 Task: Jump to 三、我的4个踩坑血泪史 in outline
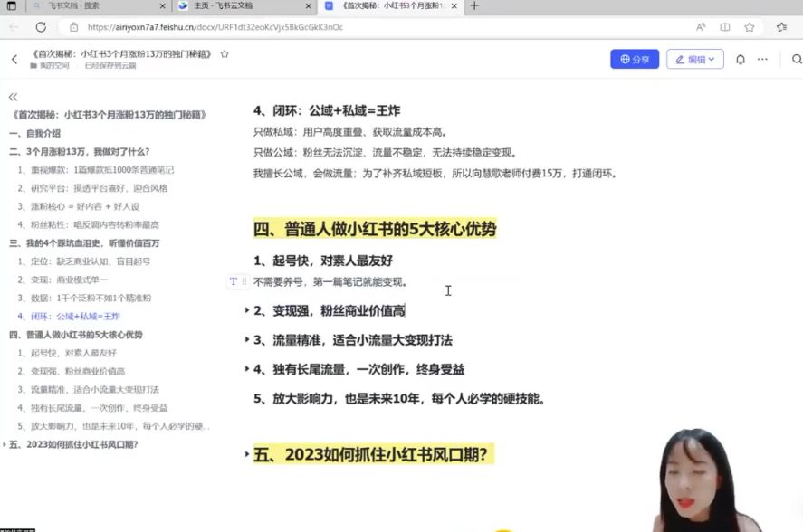(x=84, y=243)
